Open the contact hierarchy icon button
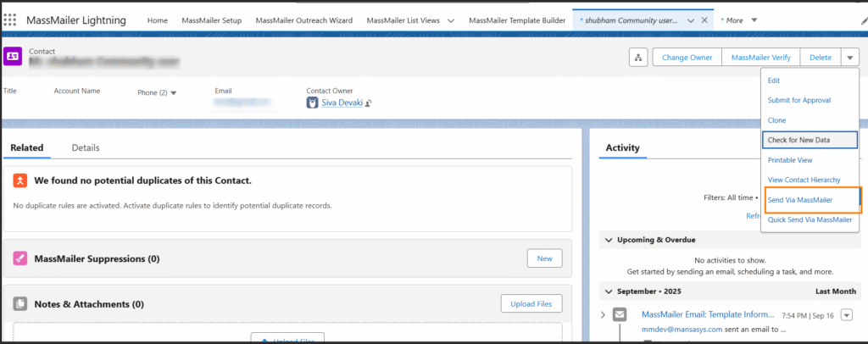868x344 pixels. [637, 57]
